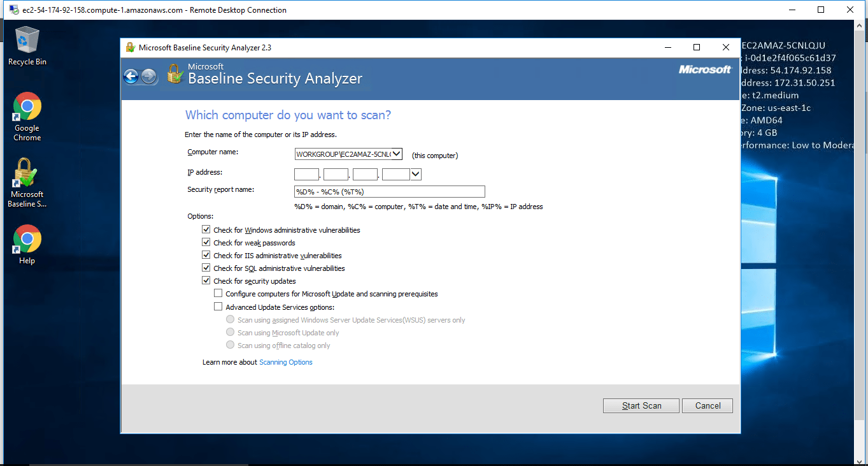Expand the IP address dropdown arrow
Viewport: 868px width, 466px height.
click(416, 174)
